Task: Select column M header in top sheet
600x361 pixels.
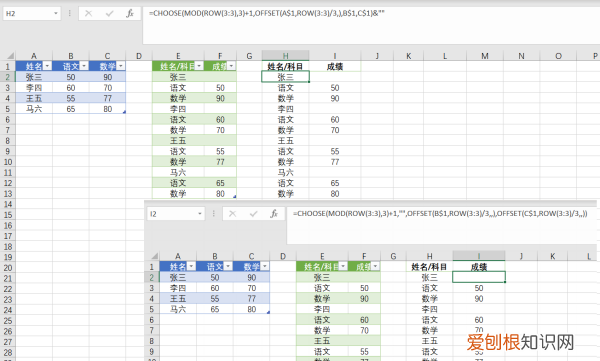Action: tap(485, 56)
